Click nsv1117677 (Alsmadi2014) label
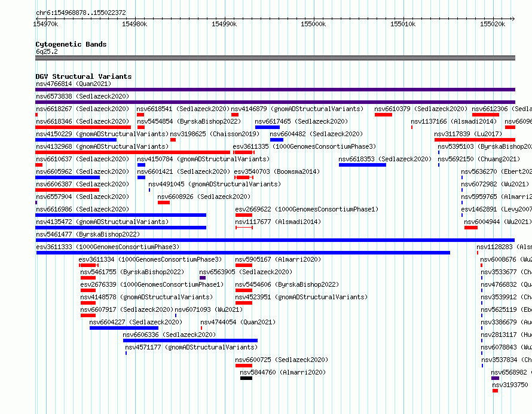 pyautogui.click(x=278, y=222)
